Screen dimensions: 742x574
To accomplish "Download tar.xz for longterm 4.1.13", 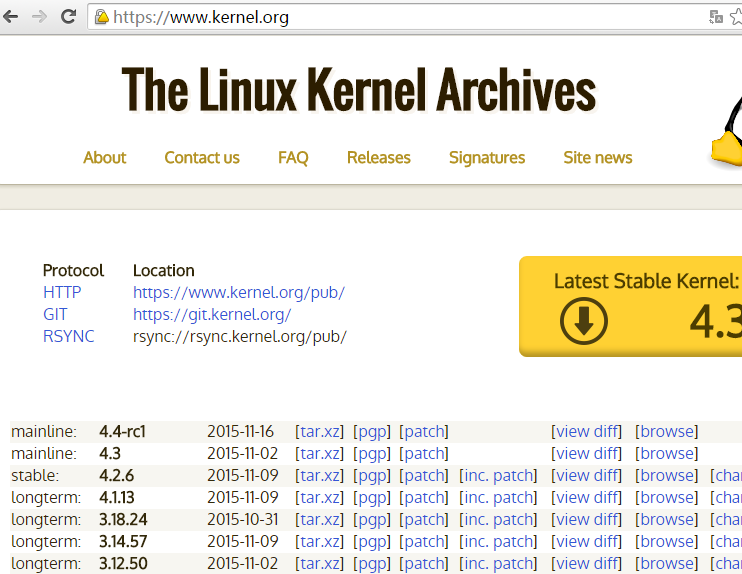I will [x=319, y=497].
